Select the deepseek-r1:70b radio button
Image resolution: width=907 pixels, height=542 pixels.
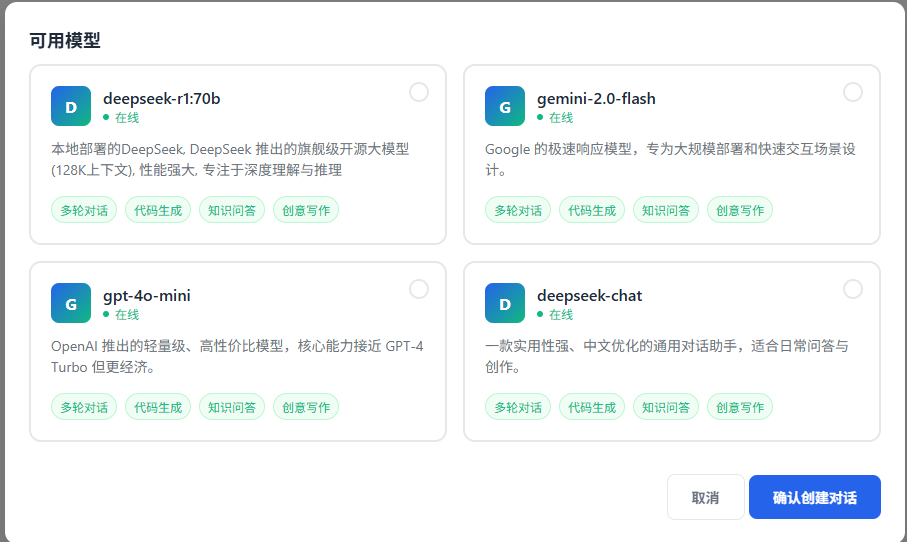pyautogui.click(x=419, y=92)
